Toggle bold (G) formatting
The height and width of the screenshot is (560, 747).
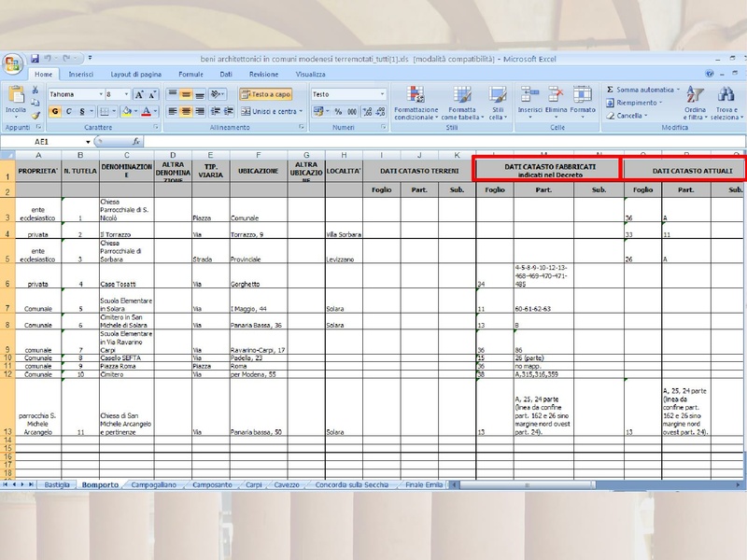click(55, 111)
